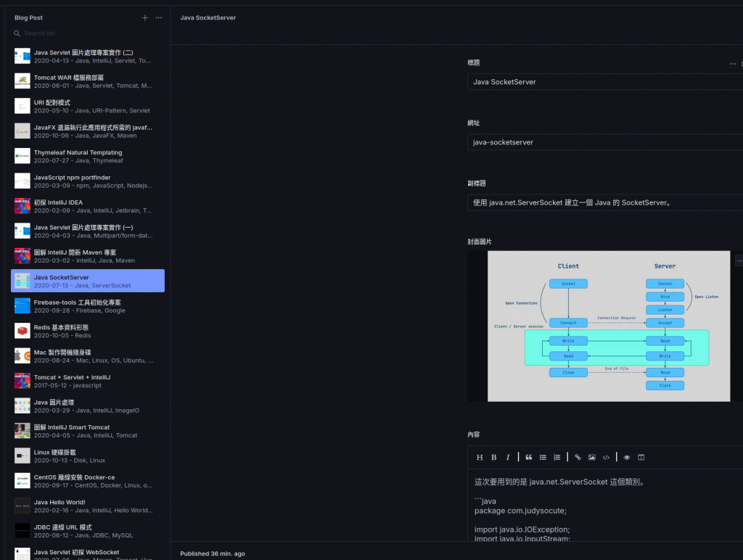Image resolution: width=743 pixels, height=560 pixels.
Task: Click the Tomcat WAR post thumbnail
Action: [x=22, y=81]
